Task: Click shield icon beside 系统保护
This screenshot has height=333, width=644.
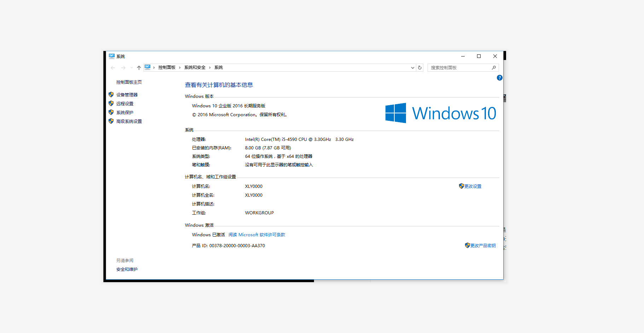Action: coord(111,112)
